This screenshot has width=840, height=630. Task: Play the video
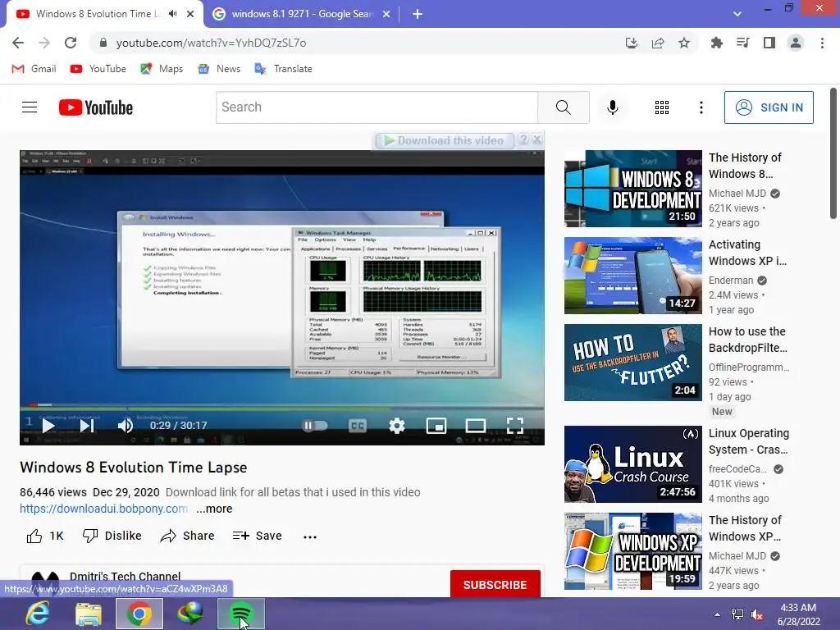coord(48,426)
